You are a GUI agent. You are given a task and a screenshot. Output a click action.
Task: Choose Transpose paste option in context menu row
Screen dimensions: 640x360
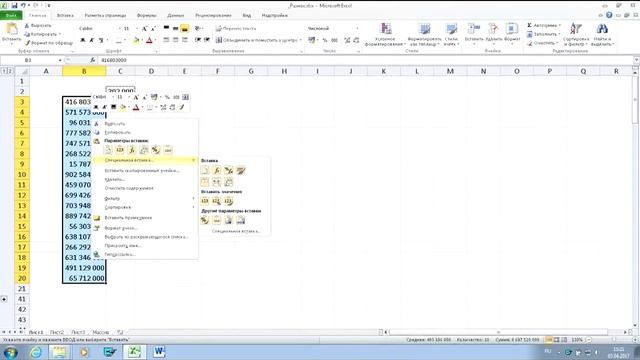click(x=144, y=150)
